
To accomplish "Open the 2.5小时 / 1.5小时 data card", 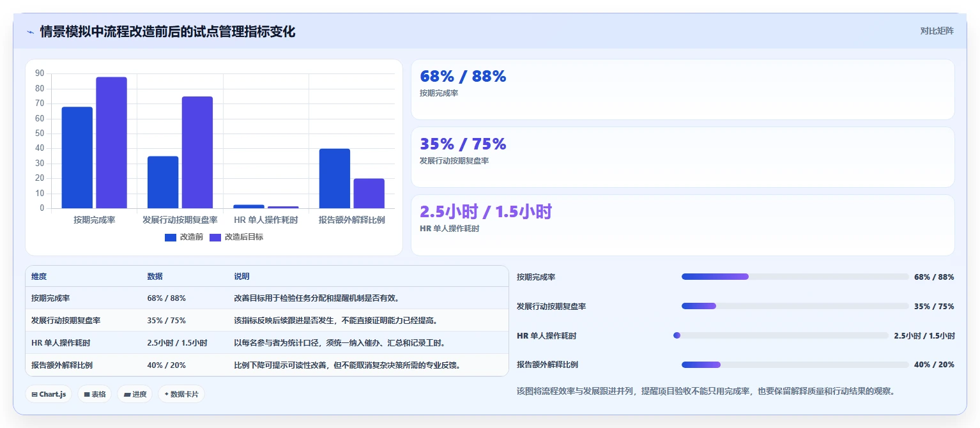I will [682, 225].
